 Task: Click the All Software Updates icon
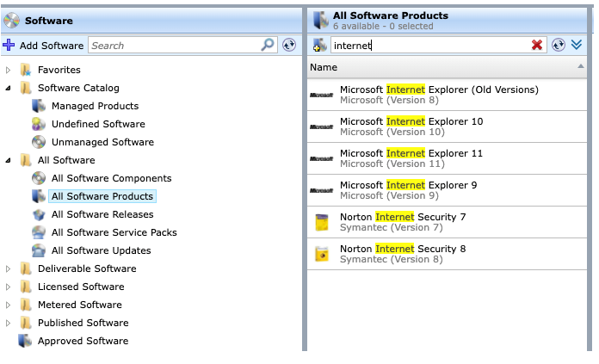coord(39,250)
